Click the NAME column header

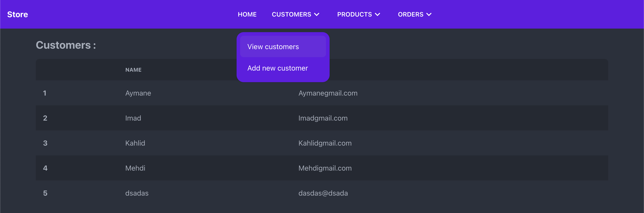point(133,70)
